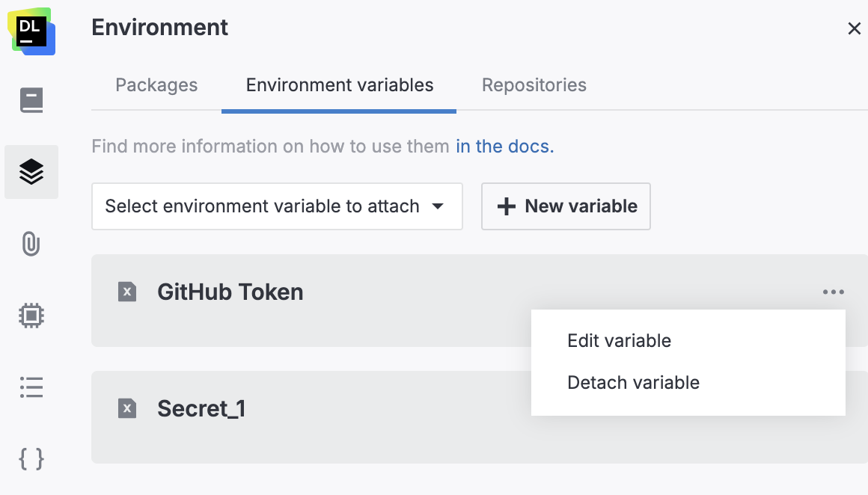Switch to the Repositories tab

[x=534, y=84]
